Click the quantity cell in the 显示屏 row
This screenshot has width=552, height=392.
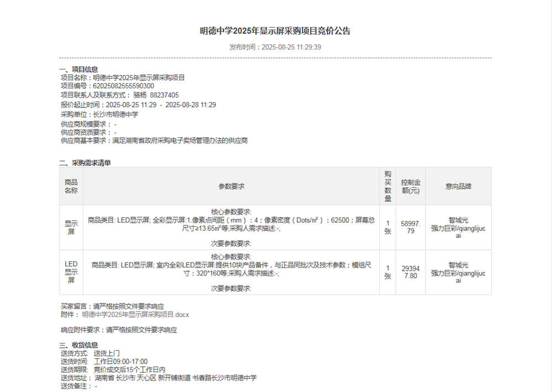tap(388, 228)
